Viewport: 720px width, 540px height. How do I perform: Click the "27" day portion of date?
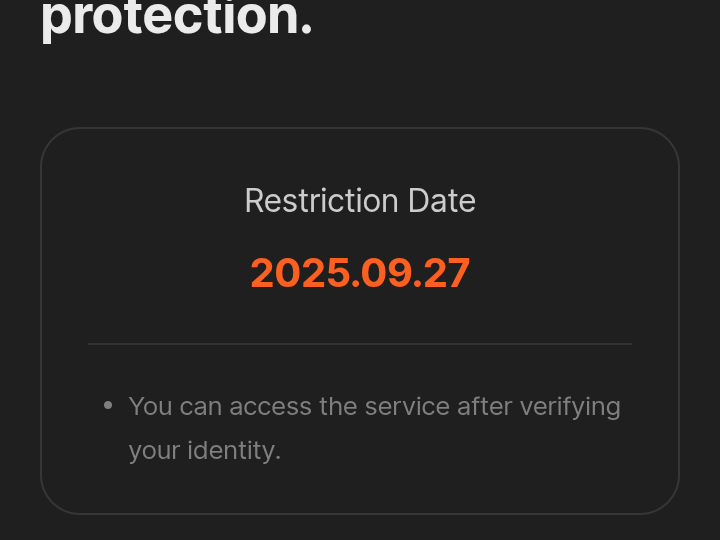[x=447, y=273]
